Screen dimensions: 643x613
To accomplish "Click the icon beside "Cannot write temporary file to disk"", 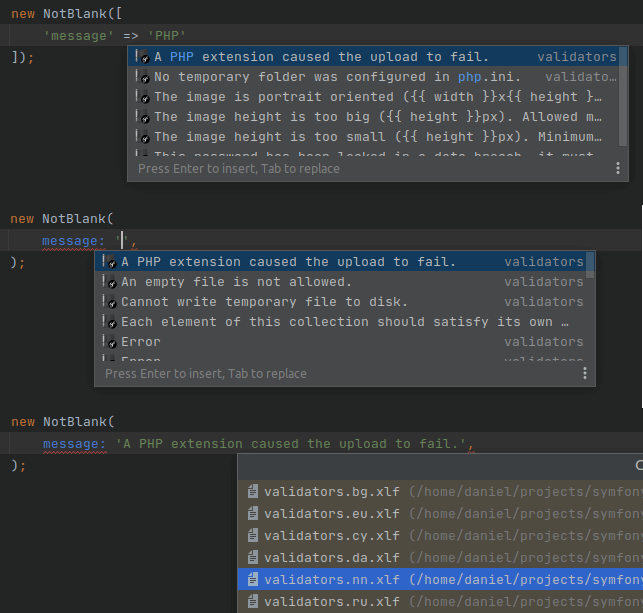I will (x=110, y=302).
